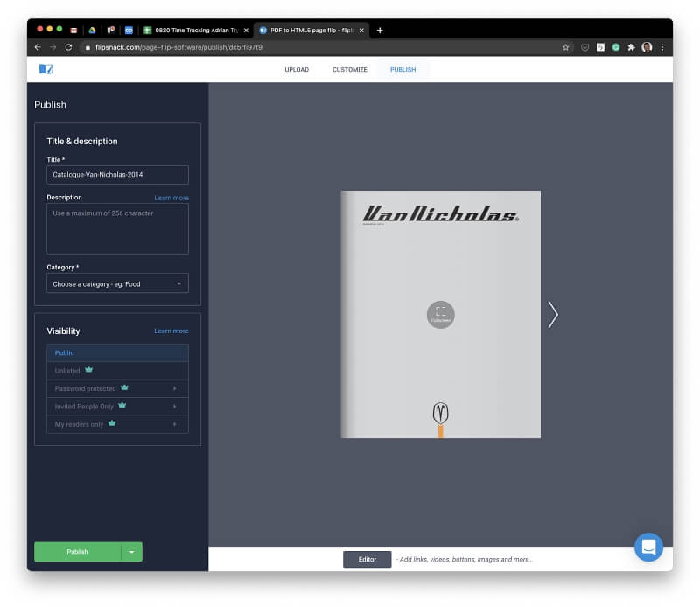Expand the Publish button dropdown arrow
The image size is (700, 607).
tap(132, 552)
